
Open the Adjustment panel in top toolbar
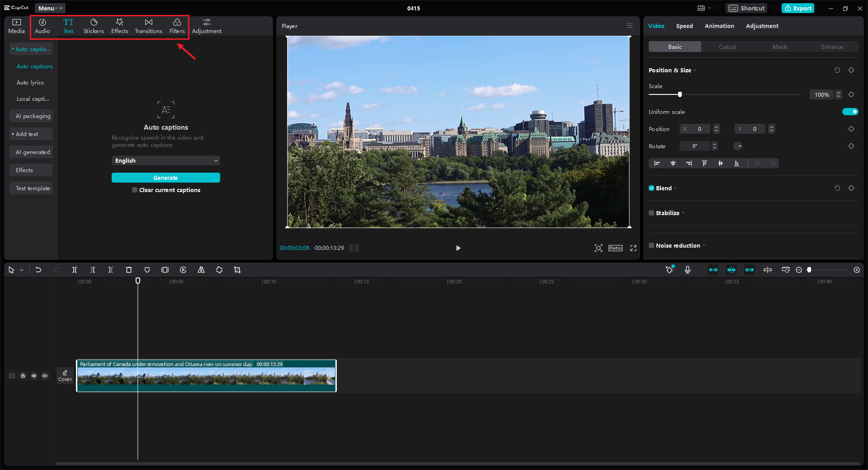207,26
